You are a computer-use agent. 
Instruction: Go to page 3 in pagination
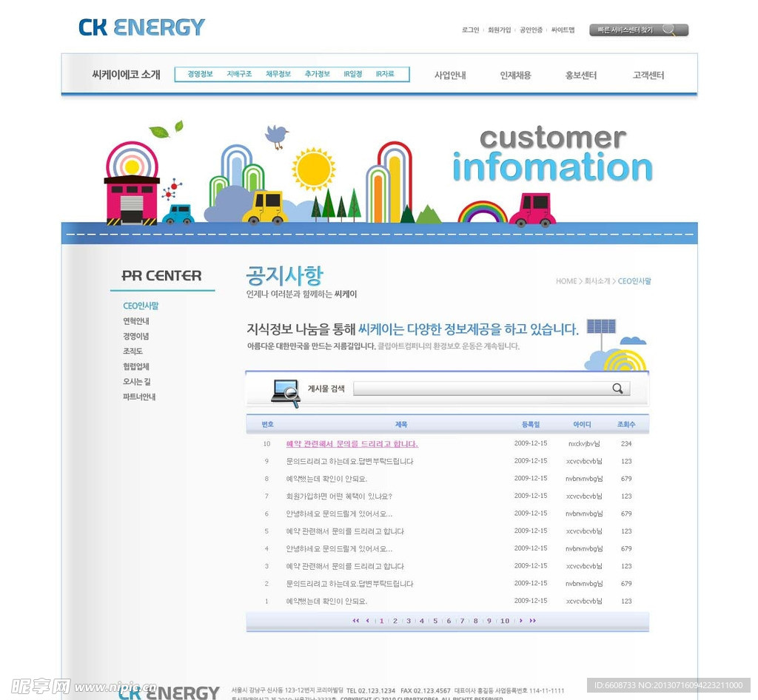click(409, 621)
